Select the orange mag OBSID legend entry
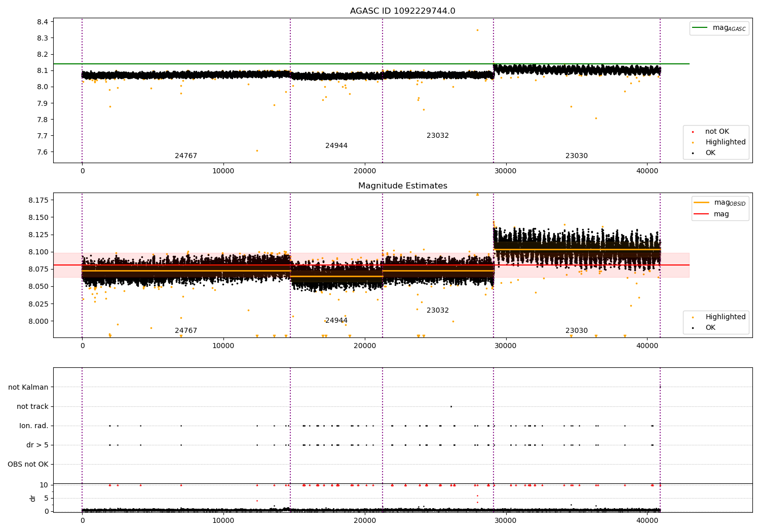The height and width of the screenshot is (532, 760). (x=719, y=203)
